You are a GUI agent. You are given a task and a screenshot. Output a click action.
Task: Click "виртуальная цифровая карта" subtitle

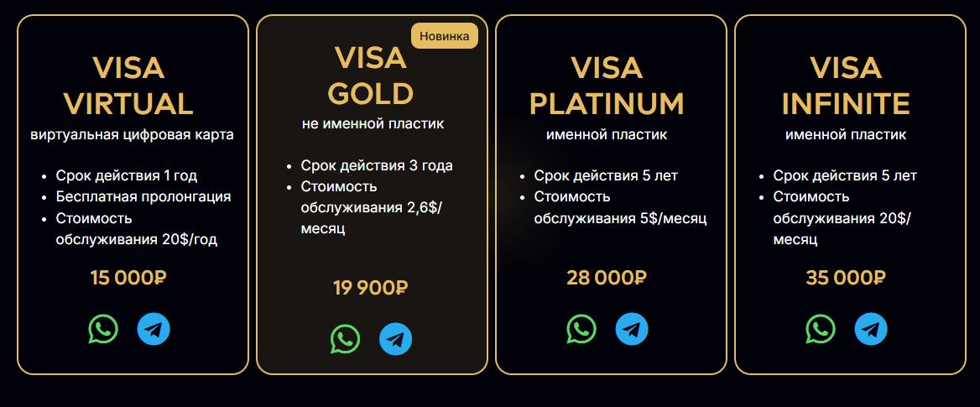[x=132, y=134]
